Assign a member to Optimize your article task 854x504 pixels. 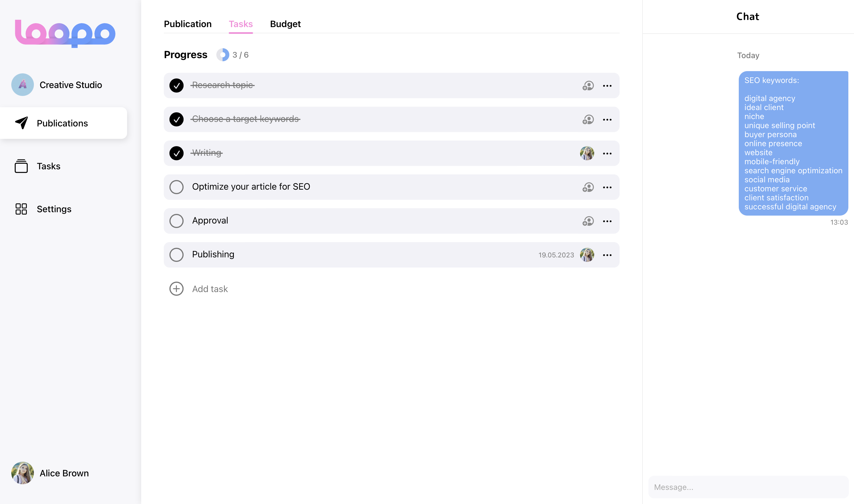pyautogui.click(x=588, y=187)
